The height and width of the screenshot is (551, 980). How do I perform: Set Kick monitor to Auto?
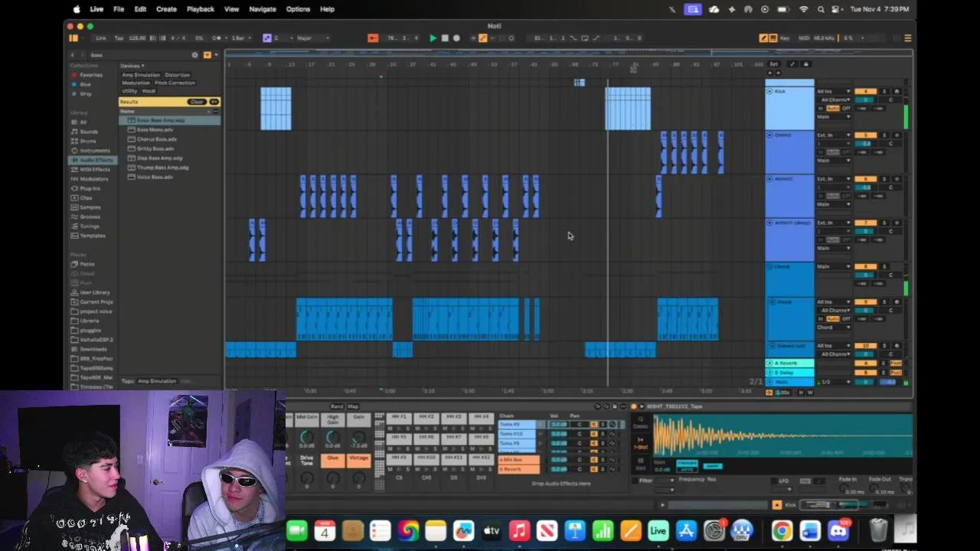[x=834, y=109]
